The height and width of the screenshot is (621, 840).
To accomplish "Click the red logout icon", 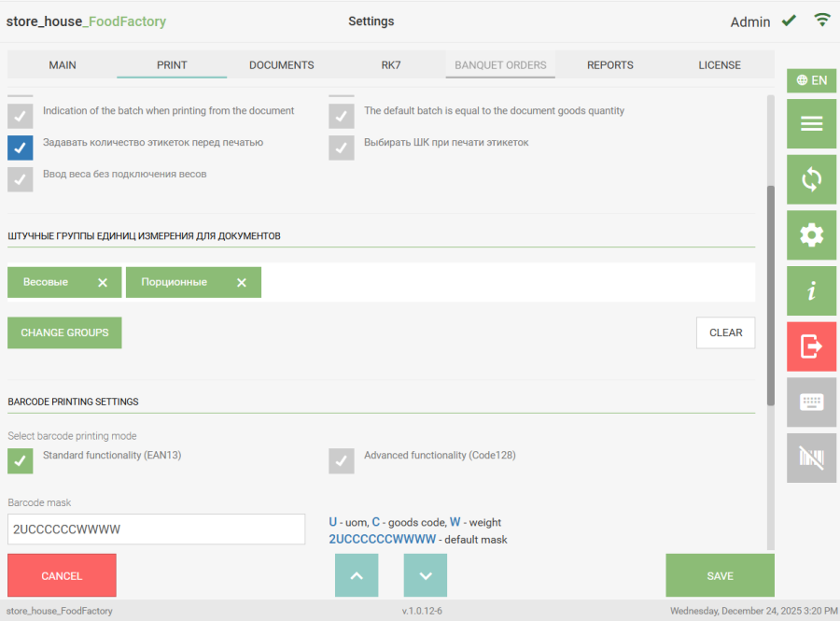I will pyautogui.click(x=811, y=346).
